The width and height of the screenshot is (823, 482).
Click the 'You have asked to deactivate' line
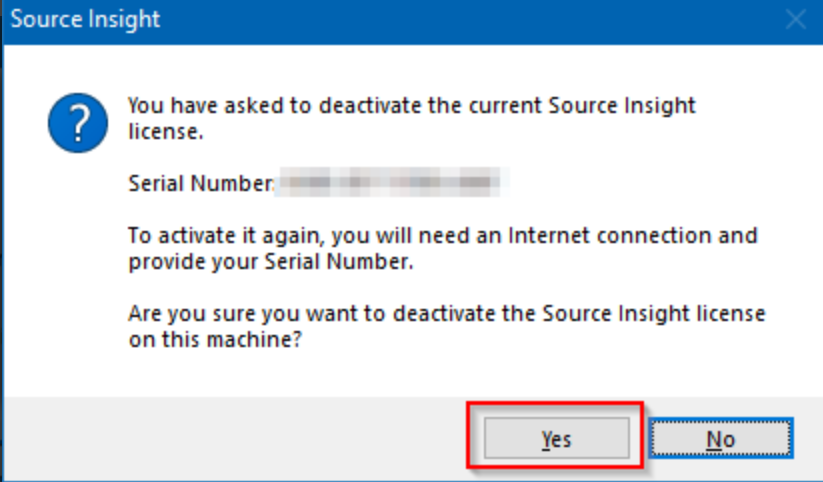(412, 105)
